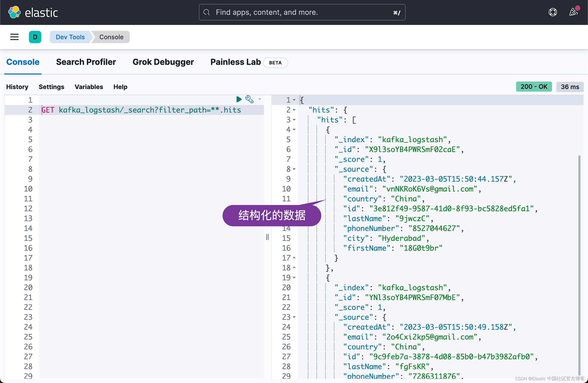Switch to Search Profiler tab
Screen dimensions: 588x383
[x=86, y=62]
